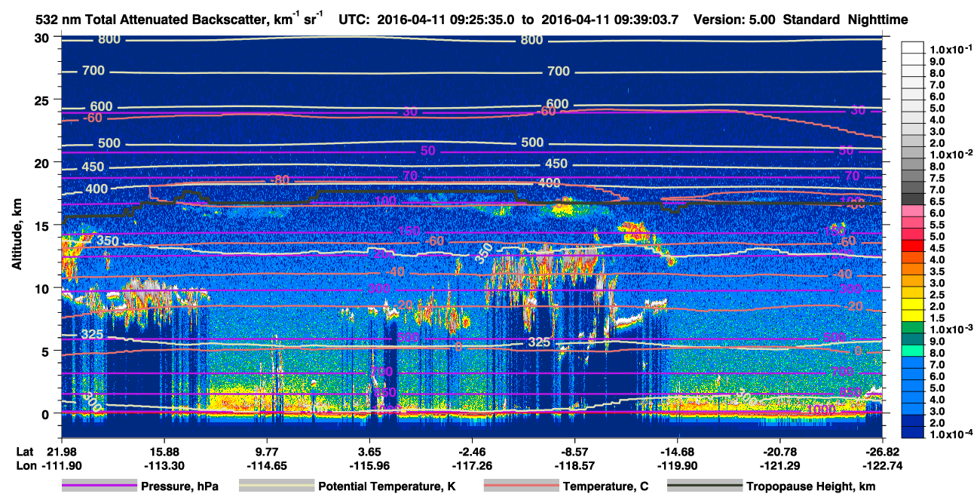Click longitude value -114.65

click(x=266, y=465)
